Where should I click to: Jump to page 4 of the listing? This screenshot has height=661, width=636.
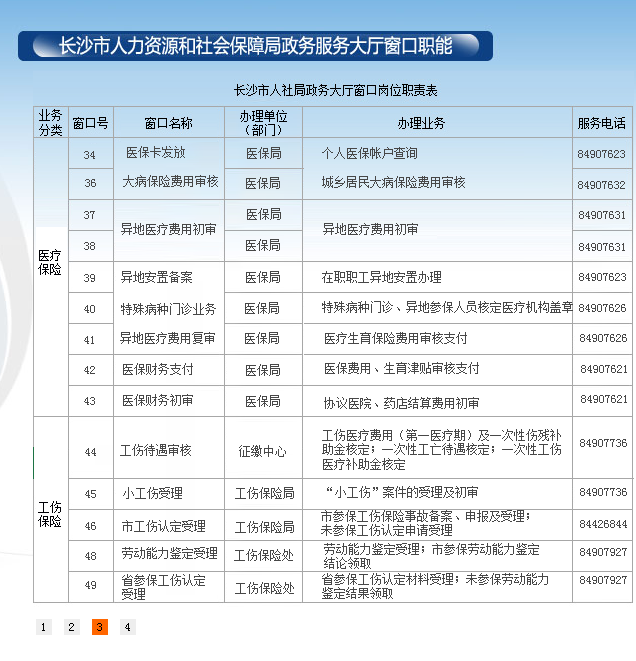click(x=127, y=627)
